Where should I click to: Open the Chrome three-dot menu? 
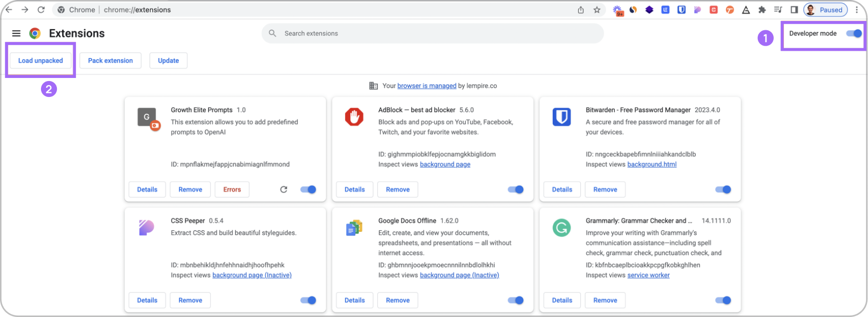(x=857, y=10)
